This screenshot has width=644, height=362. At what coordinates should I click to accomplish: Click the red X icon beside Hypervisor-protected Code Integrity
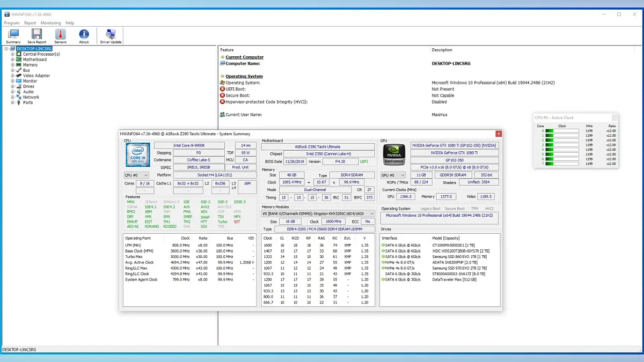pos(222,102)
